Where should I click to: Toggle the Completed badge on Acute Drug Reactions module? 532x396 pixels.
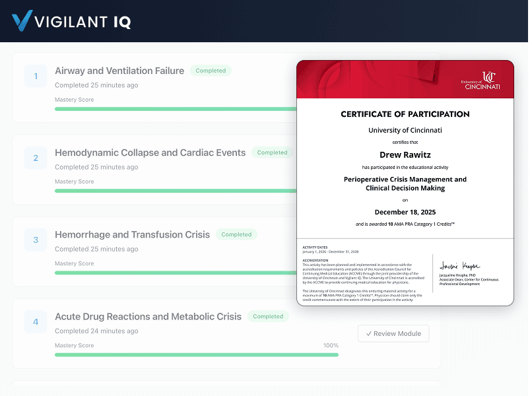pos(268,316)
